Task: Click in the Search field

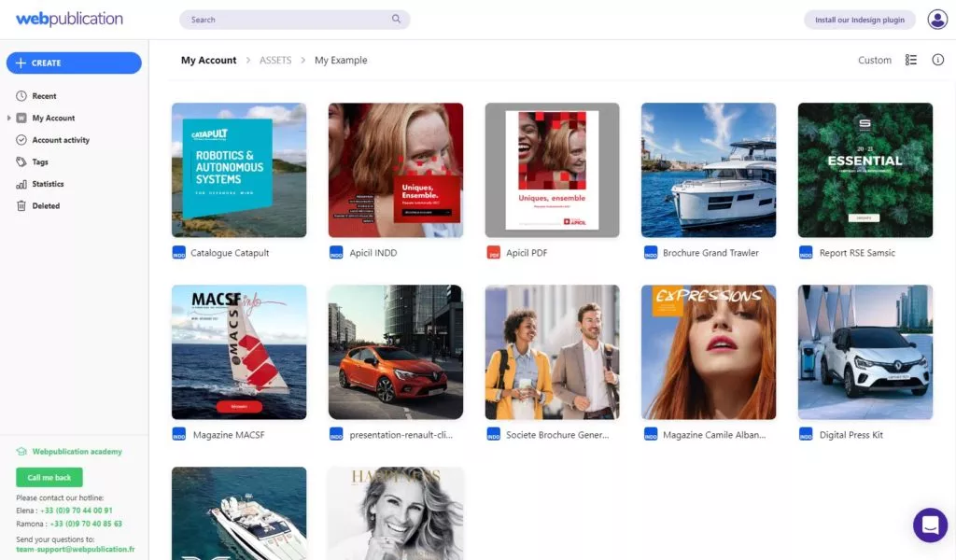Action: click(294, 20)
